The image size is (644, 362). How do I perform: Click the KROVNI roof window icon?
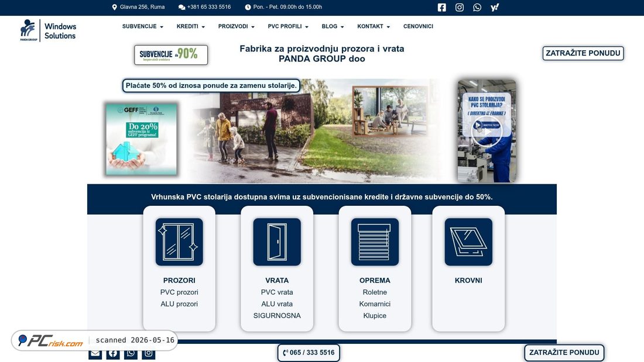click(x=468, y=242)
